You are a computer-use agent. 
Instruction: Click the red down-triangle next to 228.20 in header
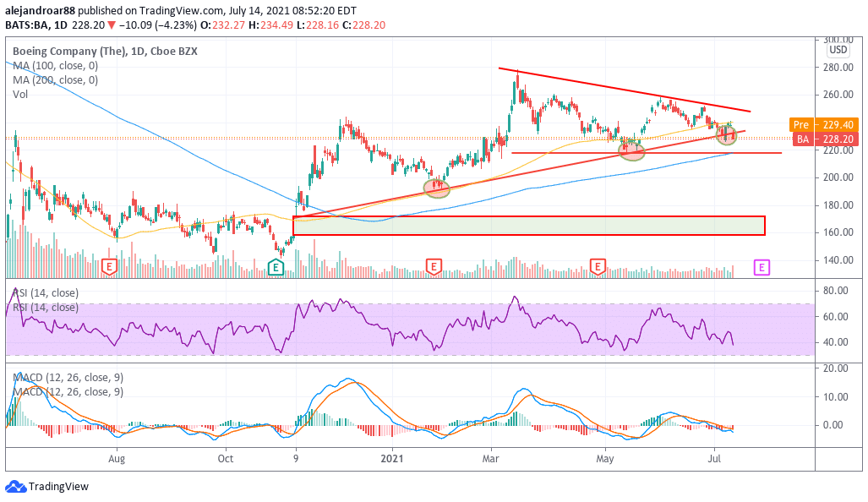click(x=112, y=25)
